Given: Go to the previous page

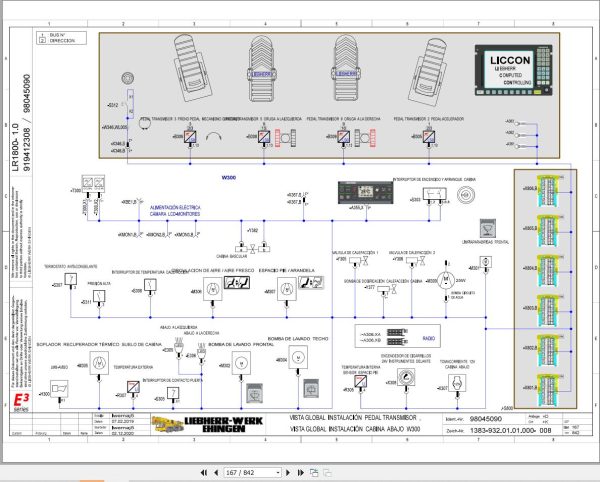Looking at the screenshot, I should (x=216, y=473).
